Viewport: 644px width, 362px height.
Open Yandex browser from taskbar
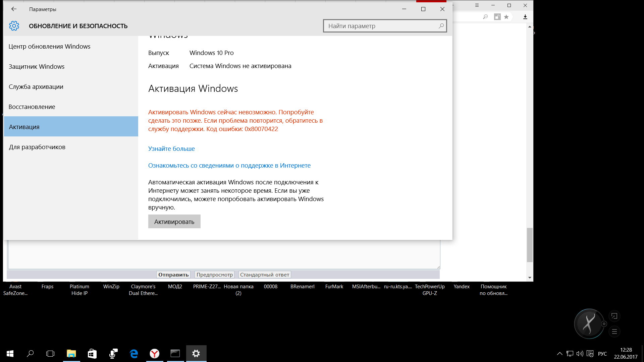pyautogui.click(x=155, y=353)
